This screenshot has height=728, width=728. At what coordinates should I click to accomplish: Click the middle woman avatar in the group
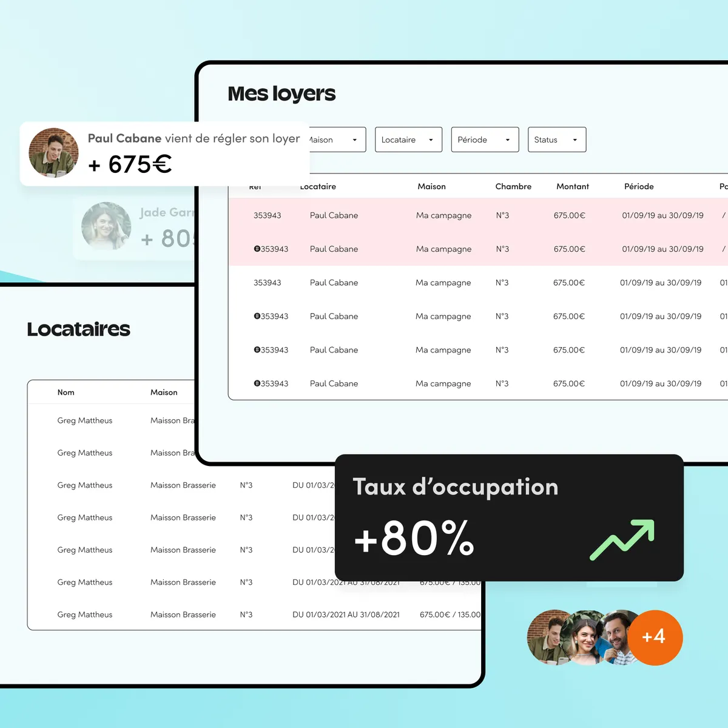(585, 638)
